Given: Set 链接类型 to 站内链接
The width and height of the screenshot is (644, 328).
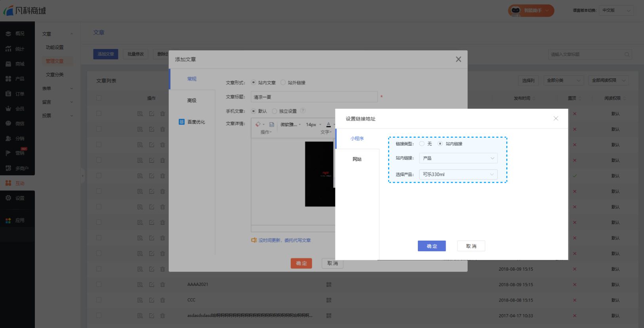Looking at the screenshot, I should pos(440,144).
